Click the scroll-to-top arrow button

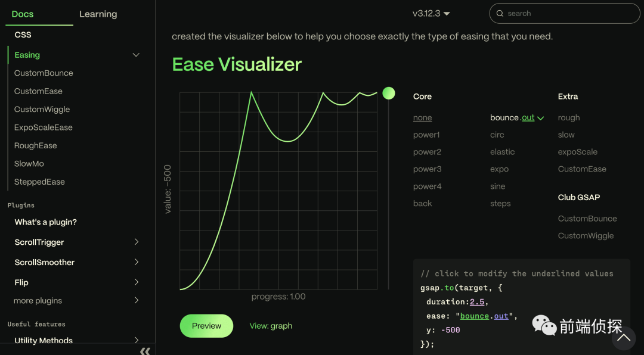click(x=624, y=338)
